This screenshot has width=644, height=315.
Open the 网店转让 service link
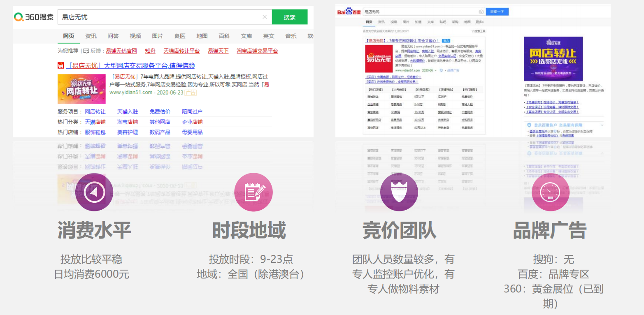pos(95,112)
